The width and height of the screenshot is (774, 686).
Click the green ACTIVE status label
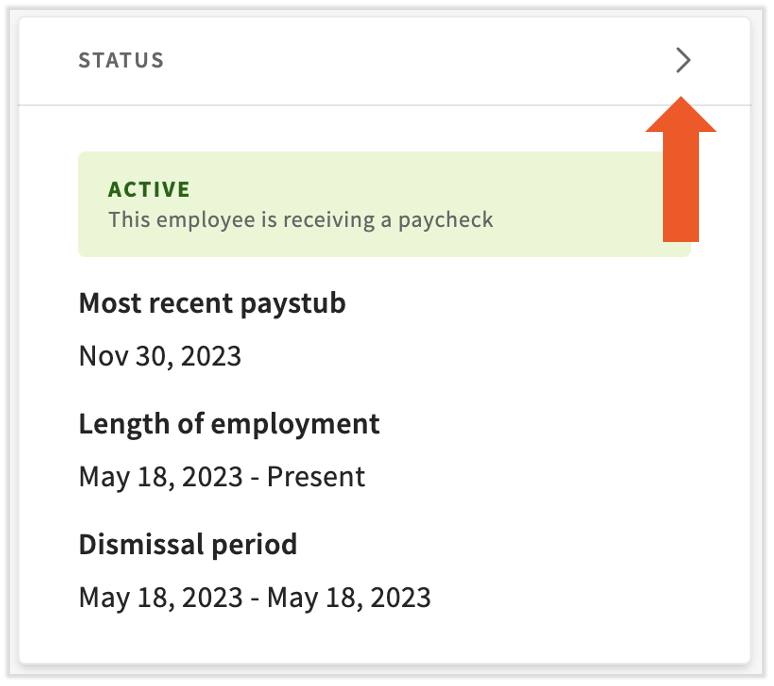point(149,189)
